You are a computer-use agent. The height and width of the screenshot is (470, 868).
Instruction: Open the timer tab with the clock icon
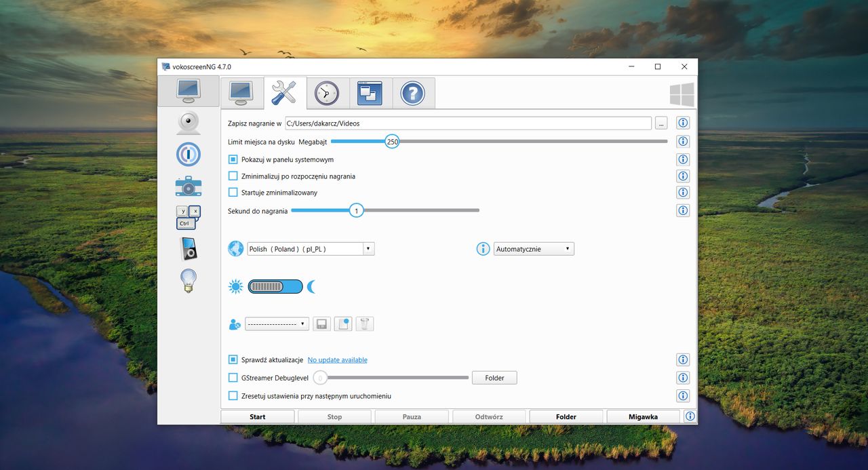click(327, 93)
